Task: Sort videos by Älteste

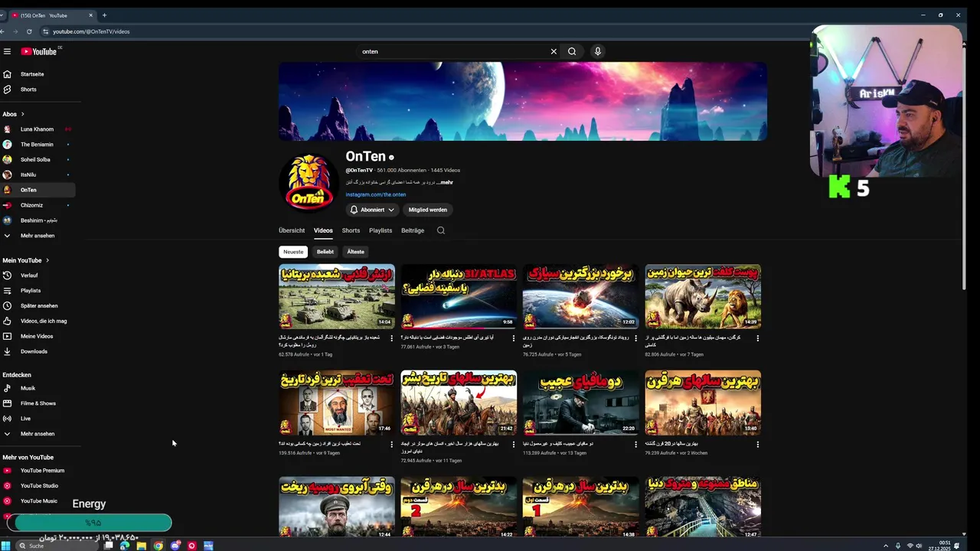Action: tap(355, 252)
